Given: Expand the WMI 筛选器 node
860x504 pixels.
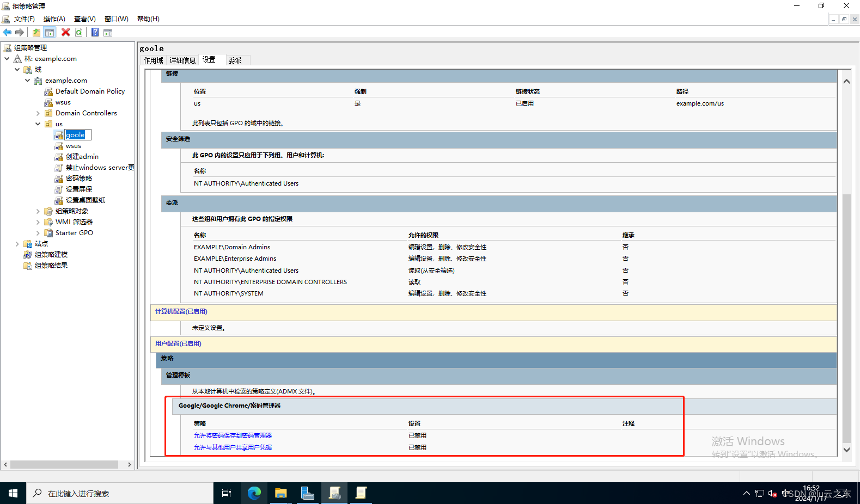Looking at the screenshot, I should click(38, 222).
